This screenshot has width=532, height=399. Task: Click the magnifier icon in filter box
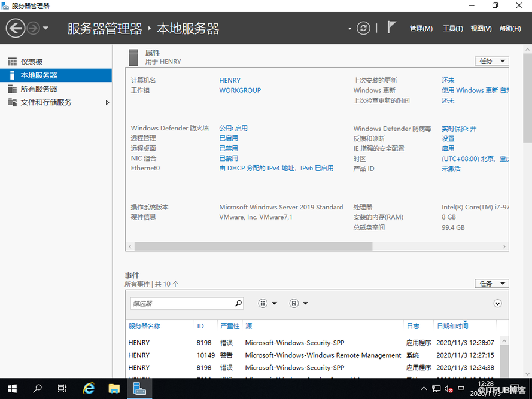(x=238, y=303)
